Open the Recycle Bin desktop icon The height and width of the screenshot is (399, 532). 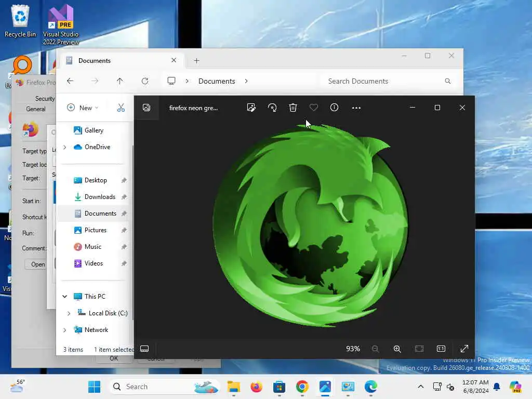[20, 21]
